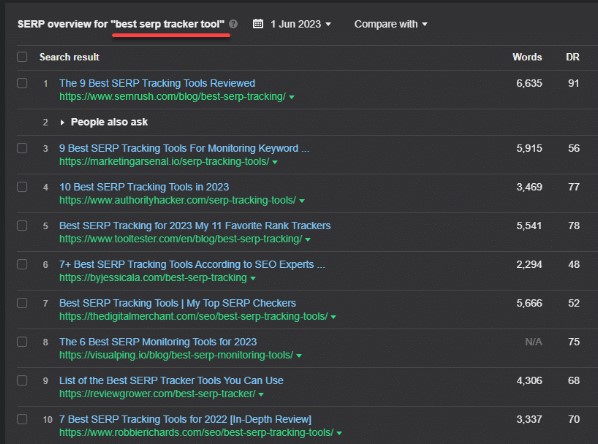This screenshot has width=598, height=444.
Task: Click the caret after the marketingarsenal.io URL
Action: (x=275, y=162)
